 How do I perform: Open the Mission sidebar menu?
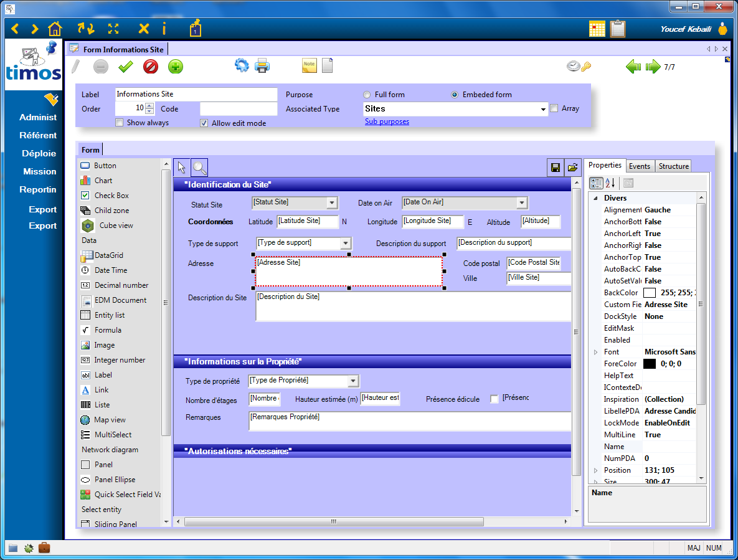point(39,171)
